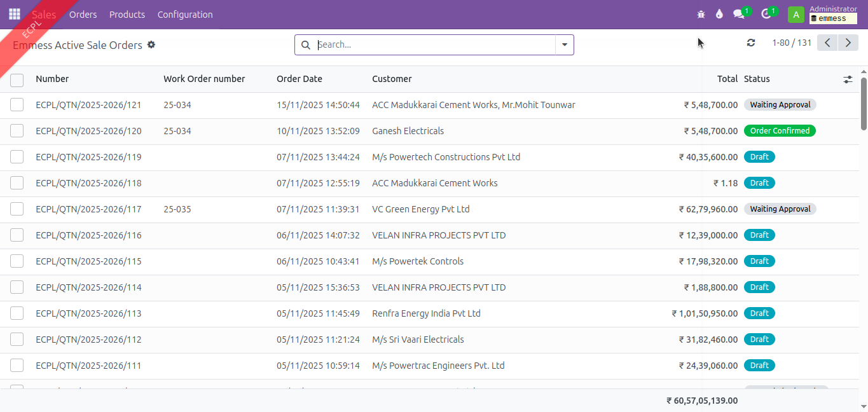Image resolution: width=868 pixels, height=412 pixels.
Task: Open the activities clock icon
Action: click(766, 14)
